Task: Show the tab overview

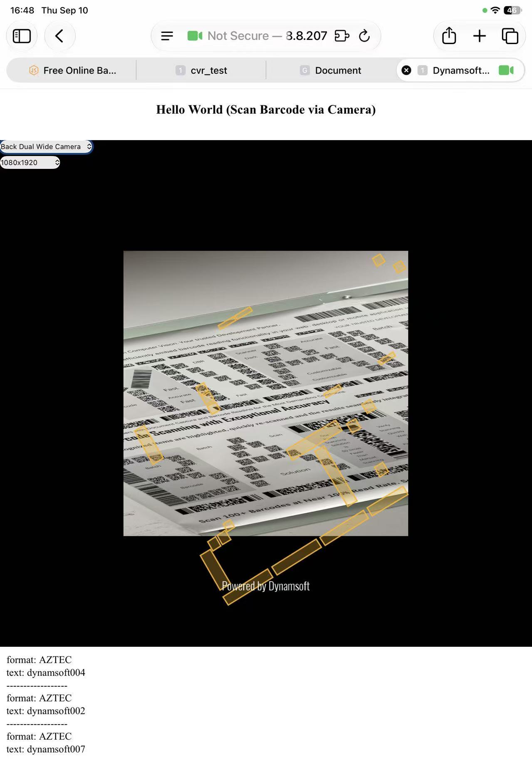Action: [x=510, y=36]
